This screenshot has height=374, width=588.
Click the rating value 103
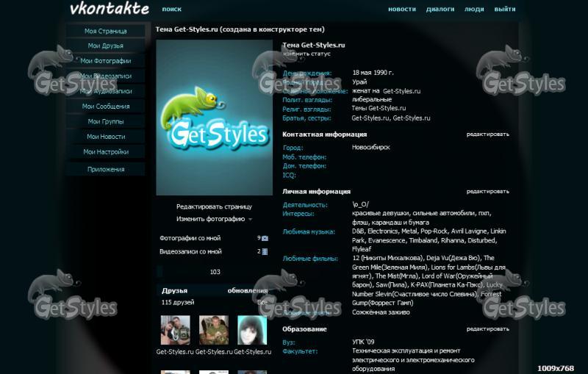[x=215, y=272]
